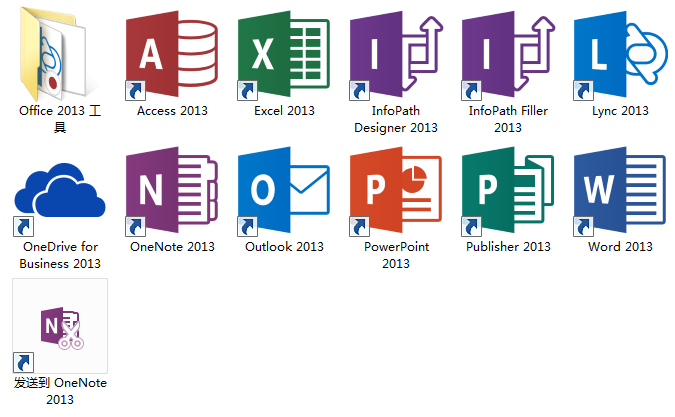Click the "Excel 2013" label text
The height and width of the screenshot is (417, 675).
tap(284, 111)
